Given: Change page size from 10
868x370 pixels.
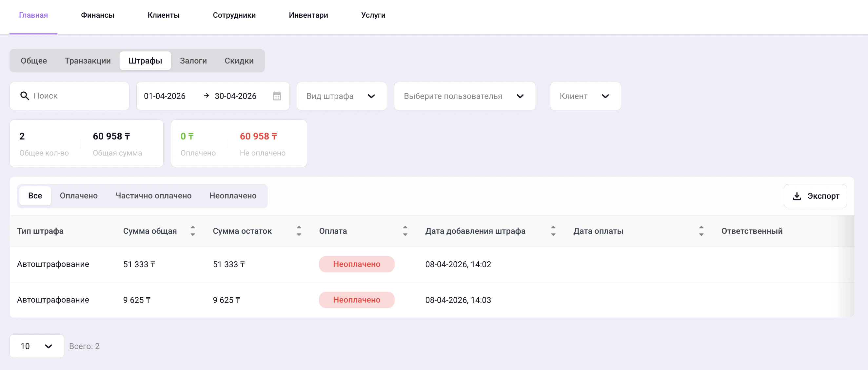Looking at the screenshot, I should 36,346.
